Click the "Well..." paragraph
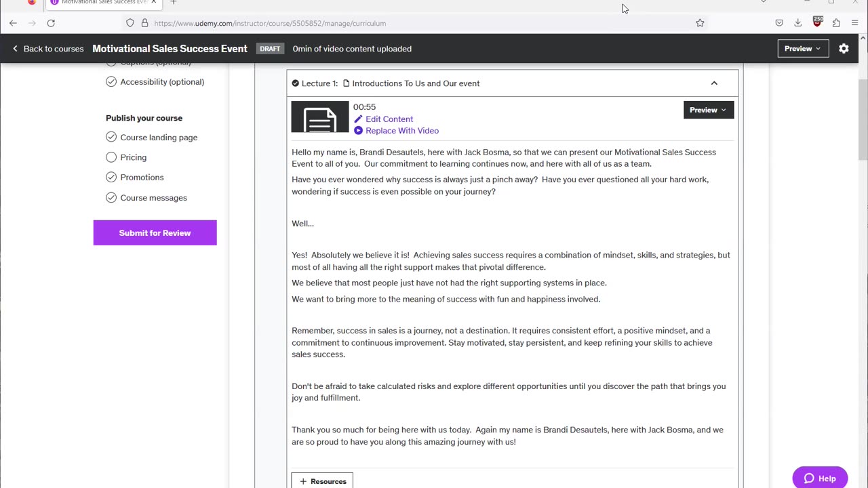 [x=302, y=224]
